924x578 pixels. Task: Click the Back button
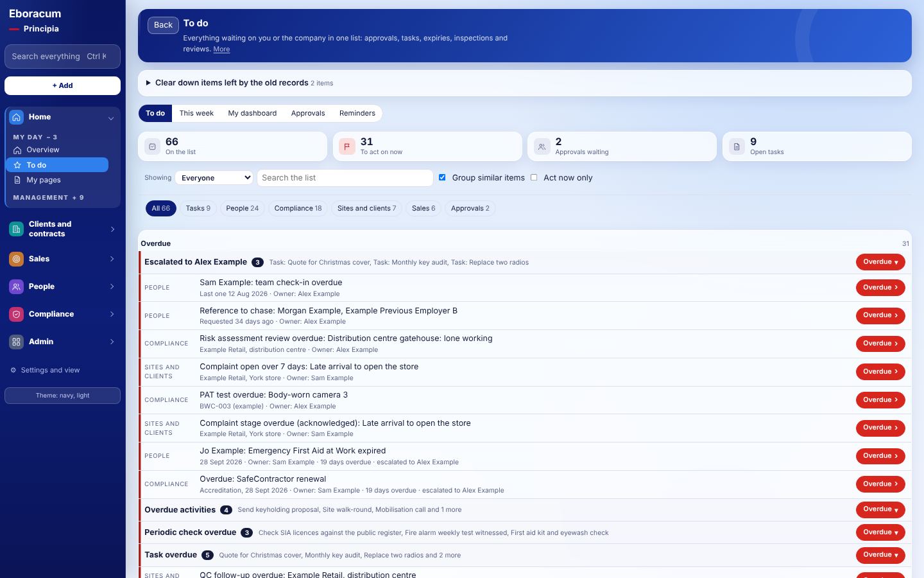[x=163, y=25]
